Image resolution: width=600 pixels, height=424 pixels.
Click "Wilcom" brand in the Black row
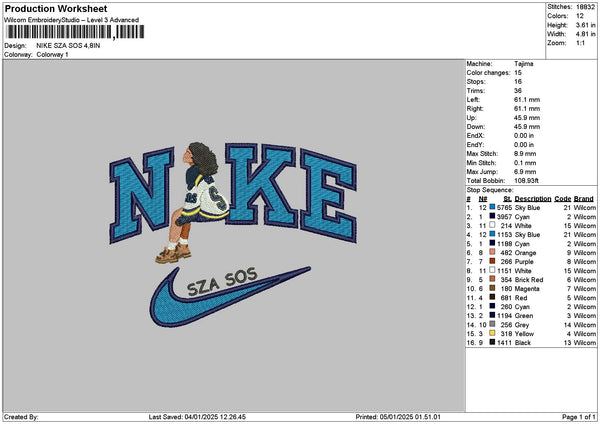click(x=584, y=342)
